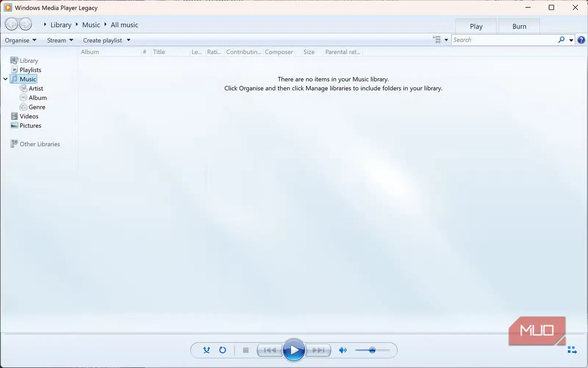Screen dimensions: 588x368
Task: Click the Windows Media Player title bar icon
Action: point(8,7)
